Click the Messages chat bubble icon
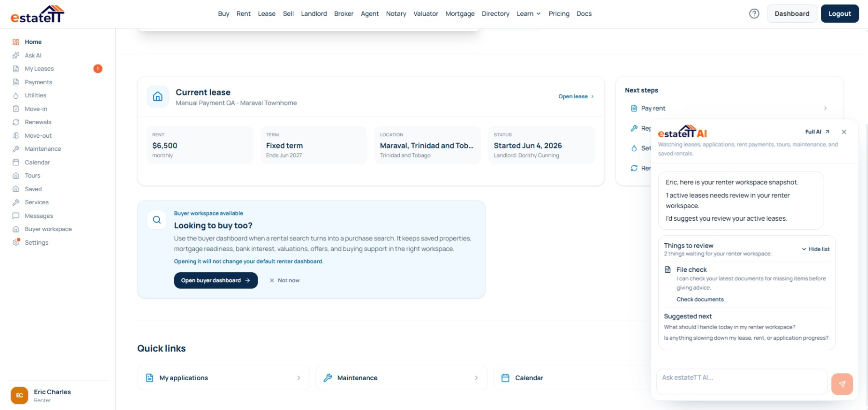Viewport: 868px width, 410px height. pos(16,216)
